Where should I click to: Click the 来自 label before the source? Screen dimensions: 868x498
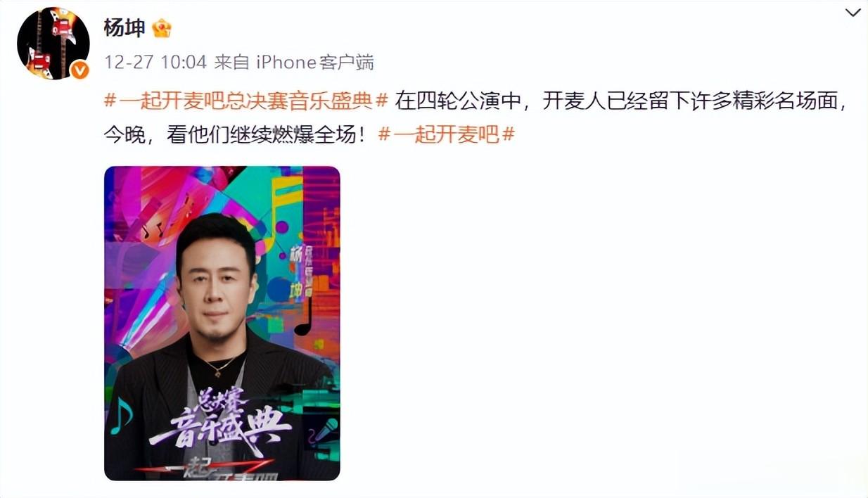pyautogui.click(x=232, y=63)
